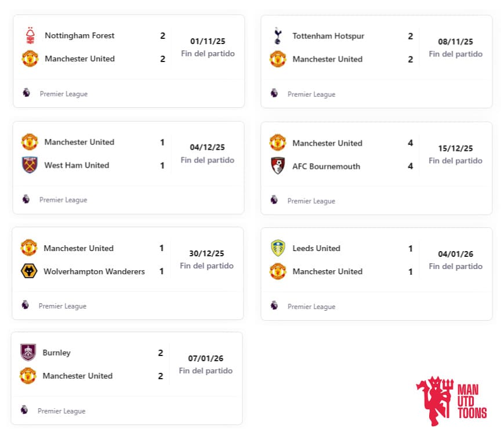Image resolution: width=504 pixels, height=443 pixels.
Task: Click the Wolverhampton Wanderers wolf crest
Action: coord(29,271)
